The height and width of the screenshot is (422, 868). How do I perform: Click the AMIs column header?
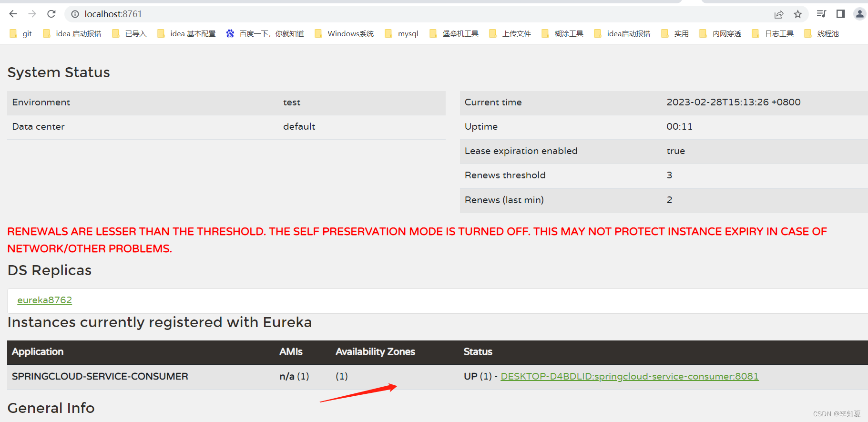(291, 352)
